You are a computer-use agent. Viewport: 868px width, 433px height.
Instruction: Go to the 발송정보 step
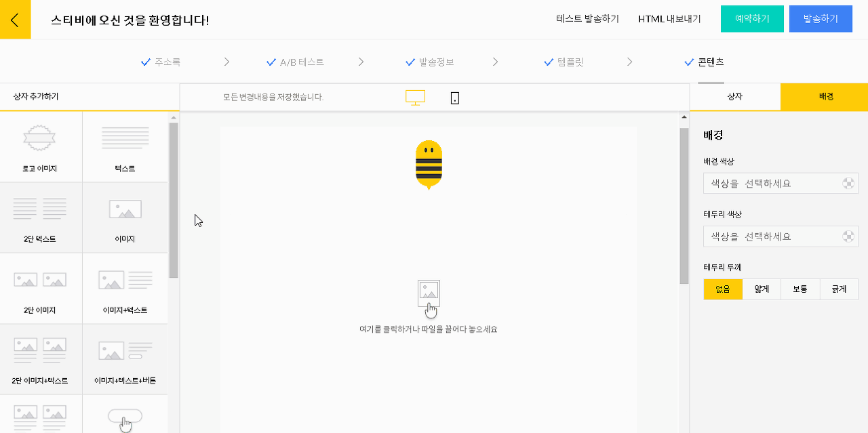(429, 62)
